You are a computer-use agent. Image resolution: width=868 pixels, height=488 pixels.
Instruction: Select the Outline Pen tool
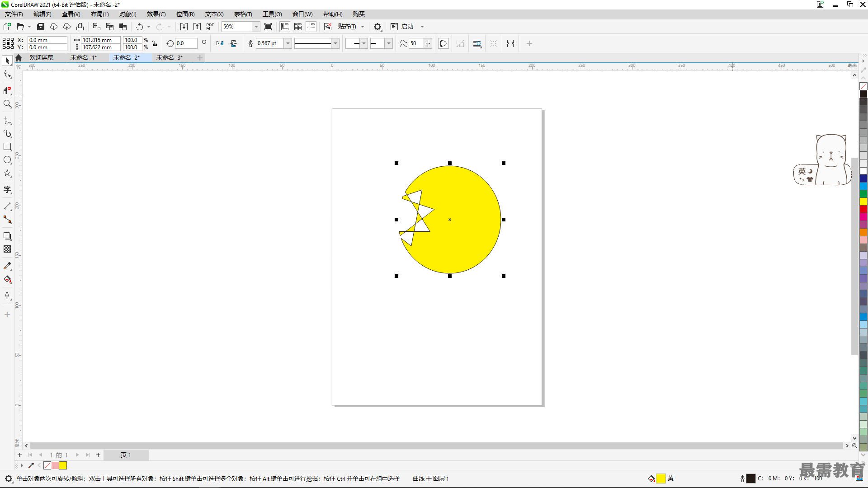click(7, 296)
